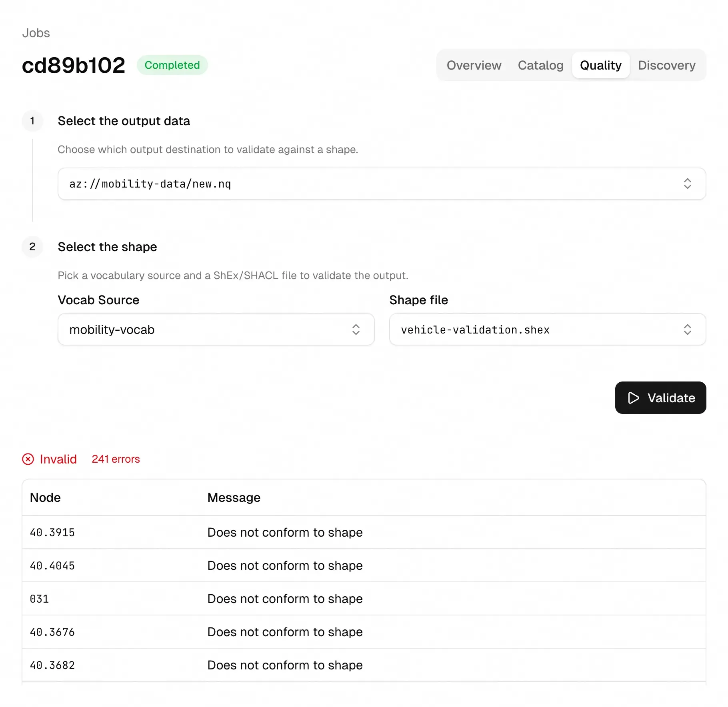The image size is (728, 707).
Task: Click the 241 errors count label
Action: (116, 459)
